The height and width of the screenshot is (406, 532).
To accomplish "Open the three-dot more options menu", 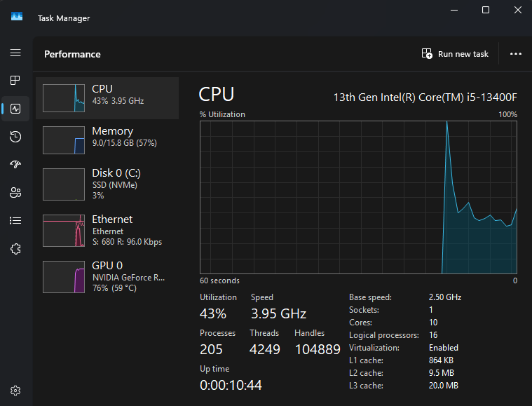I will tap(516, 54).
